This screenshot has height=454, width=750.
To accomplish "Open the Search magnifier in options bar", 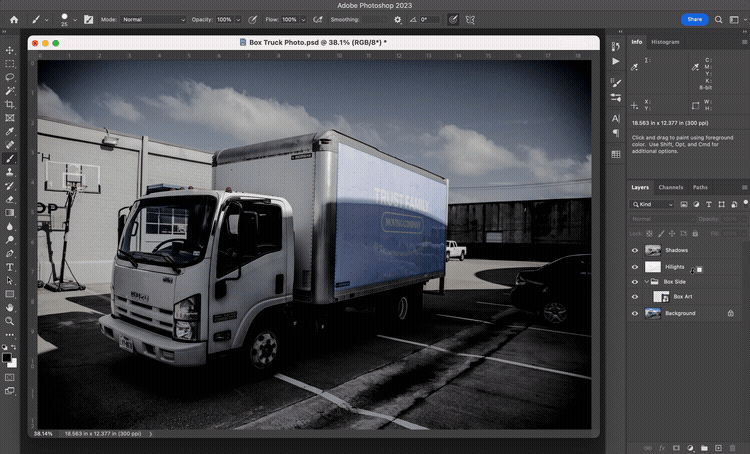I will click(718, 20).
